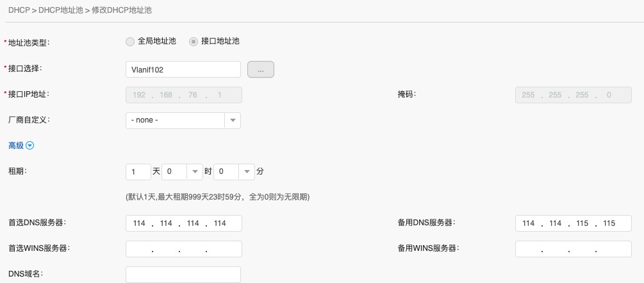
Task: Click the 掩码 subnet mask field
Action: [573, 95]
